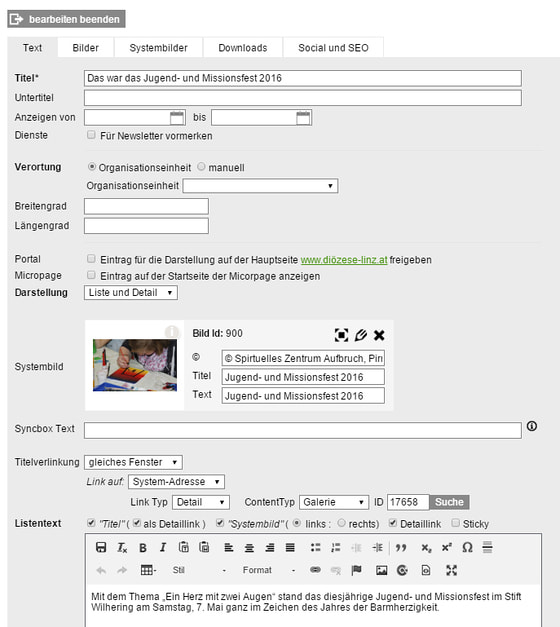560x627 pixels.
Task: Open the www.diözese-linz.at link
Action: point(344,260)
